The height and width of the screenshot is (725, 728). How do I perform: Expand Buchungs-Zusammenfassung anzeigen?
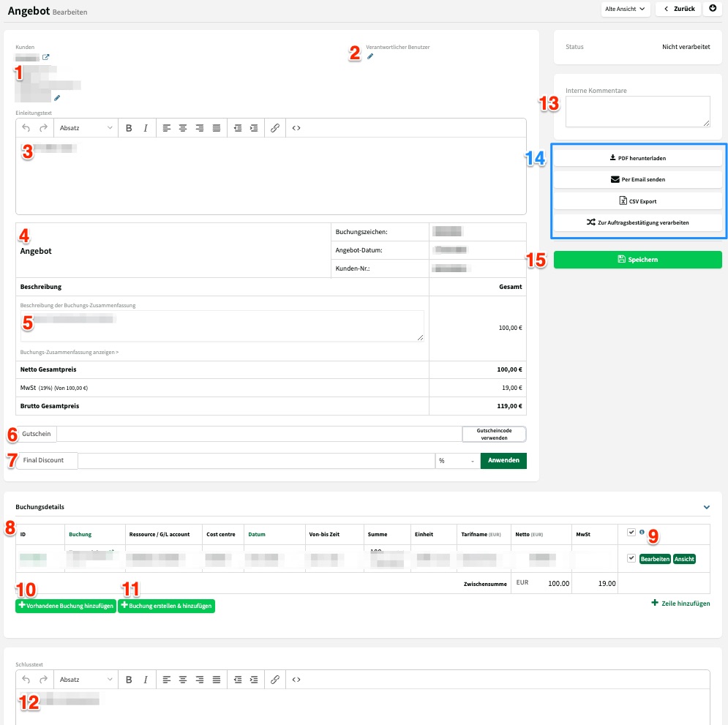[70, 353]
